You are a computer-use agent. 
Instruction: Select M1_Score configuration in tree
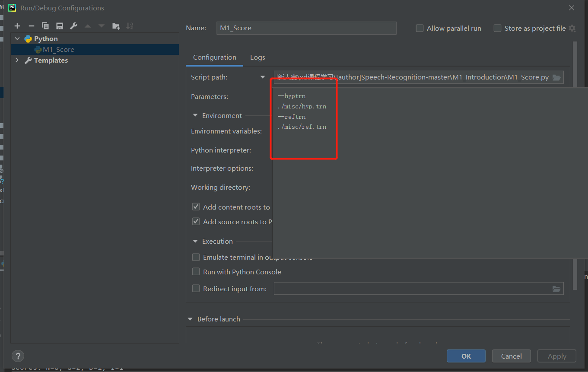tap(95, 49)
